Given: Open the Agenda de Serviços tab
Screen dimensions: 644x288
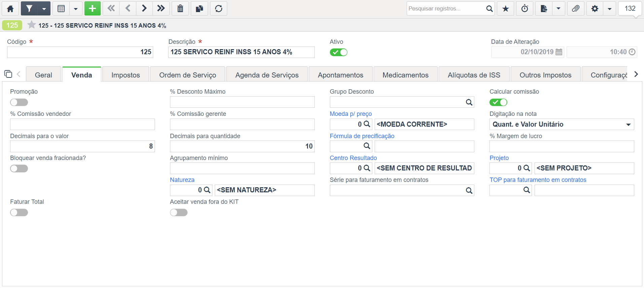Looking at the screenshot, I should [x=267, y=75].
